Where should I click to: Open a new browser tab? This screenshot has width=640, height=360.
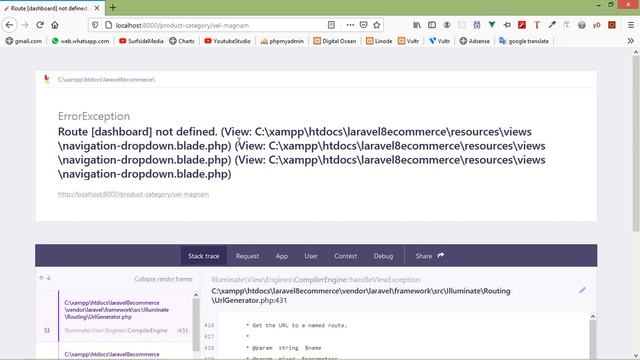(113, 7)
